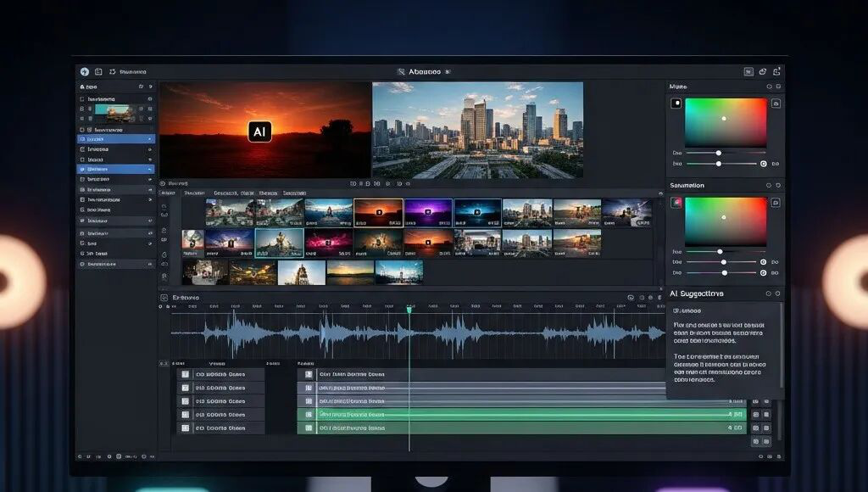The width and height of the screenshot is (868, 492).
Task: Click the Mute panel color gradient field
Action: click(x=726, y=122)
